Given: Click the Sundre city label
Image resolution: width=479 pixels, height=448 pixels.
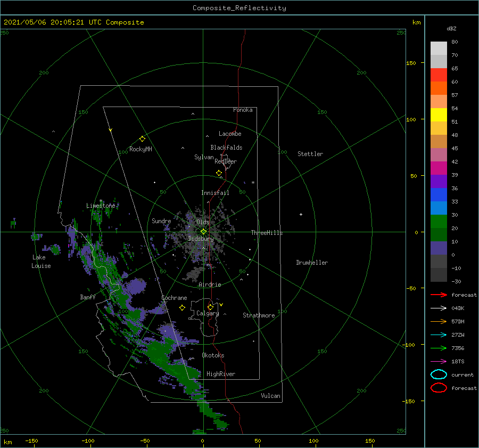Looking at the screenshot, I should pos(161,221).
